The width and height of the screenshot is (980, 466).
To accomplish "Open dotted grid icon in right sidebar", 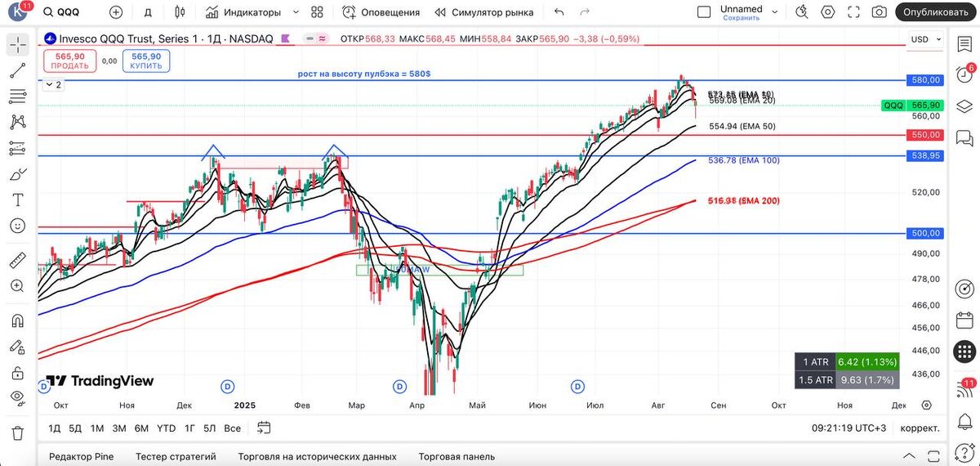I will click(964, 352).
